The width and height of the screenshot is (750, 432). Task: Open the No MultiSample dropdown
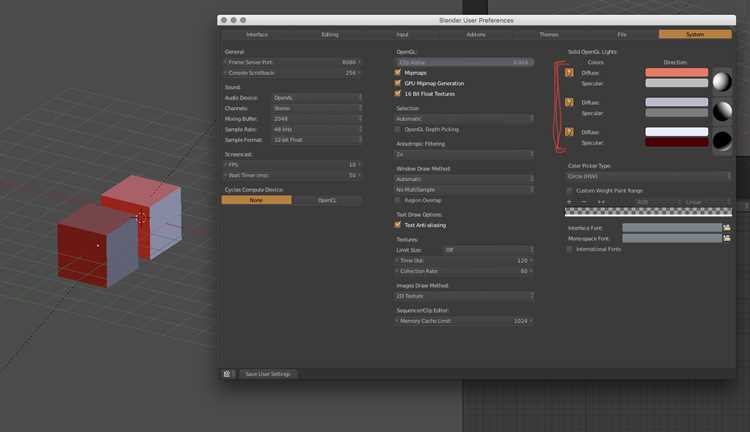pyautogui.click(x=464, y=189)
